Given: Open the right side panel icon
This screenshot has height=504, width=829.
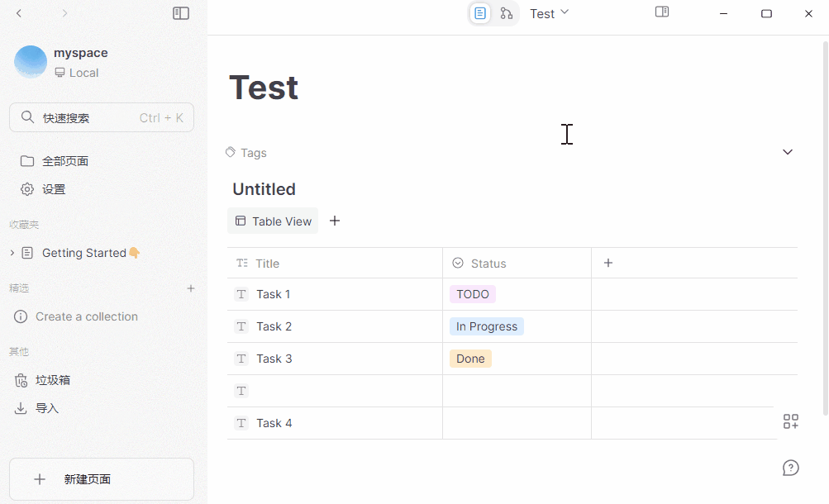Looking at the screenshot, I should (662, 12).
